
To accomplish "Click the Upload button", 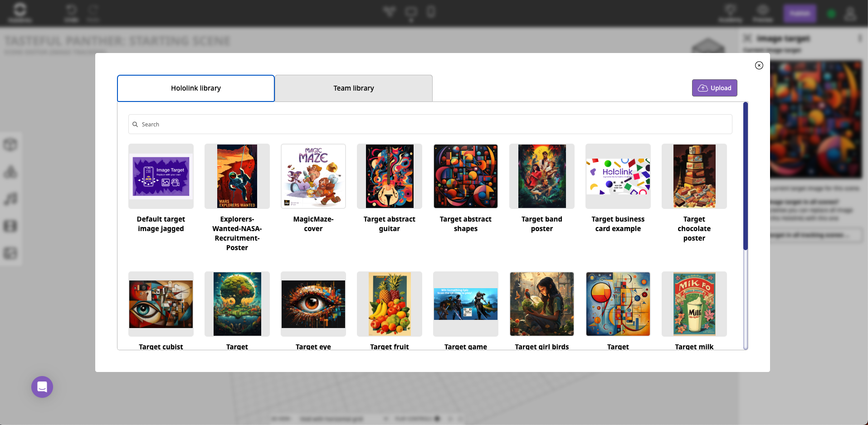I will [x=714, y=88].
